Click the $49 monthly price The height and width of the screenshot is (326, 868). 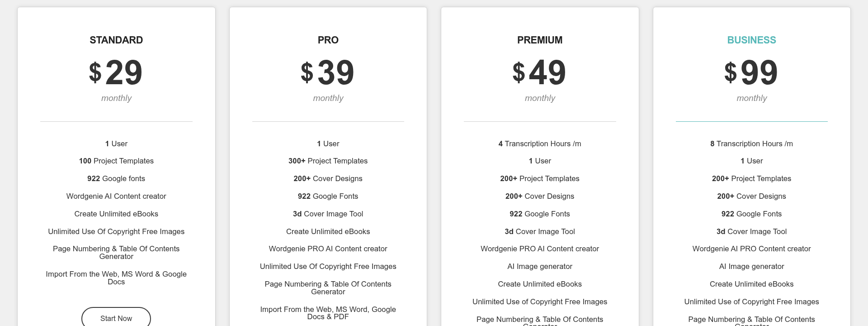(539, 72)
